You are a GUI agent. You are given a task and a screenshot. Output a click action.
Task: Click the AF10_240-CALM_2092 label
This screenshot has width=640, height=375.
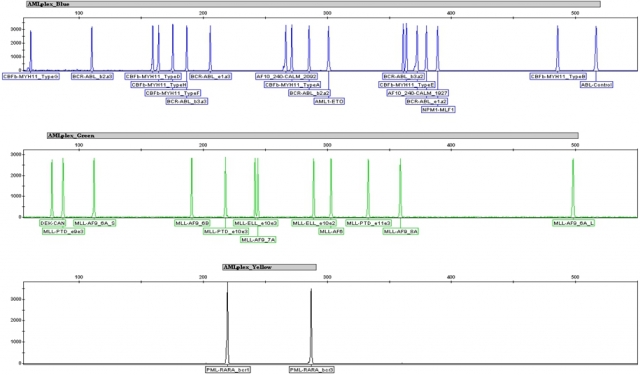(287, 76)
